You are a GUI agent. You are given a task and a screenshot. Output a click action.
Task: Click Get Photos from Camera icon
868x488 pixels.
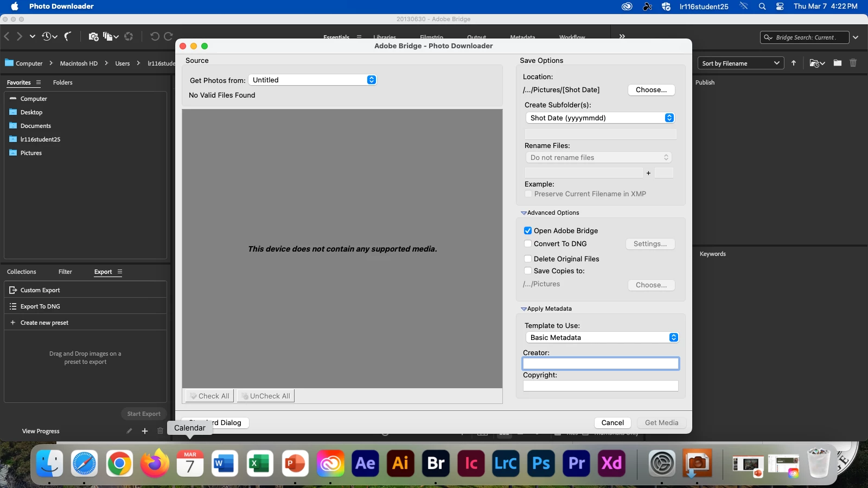93,36
